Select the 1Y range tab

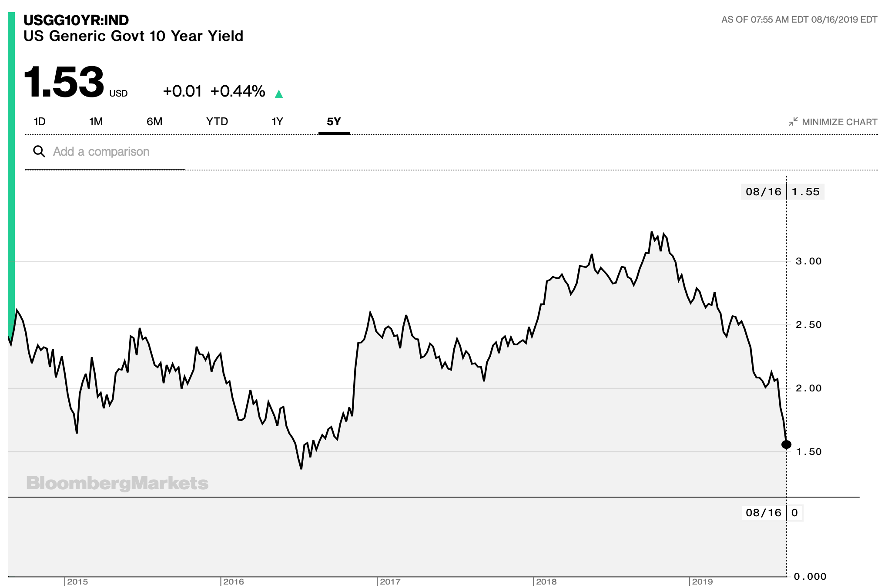(277, 122)
